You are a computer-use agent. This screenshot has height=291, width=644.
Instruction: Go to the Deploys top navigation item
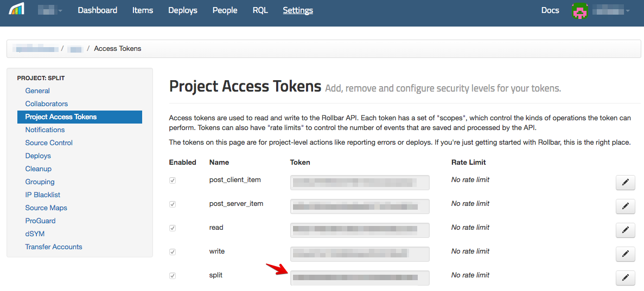coord(183,10)
